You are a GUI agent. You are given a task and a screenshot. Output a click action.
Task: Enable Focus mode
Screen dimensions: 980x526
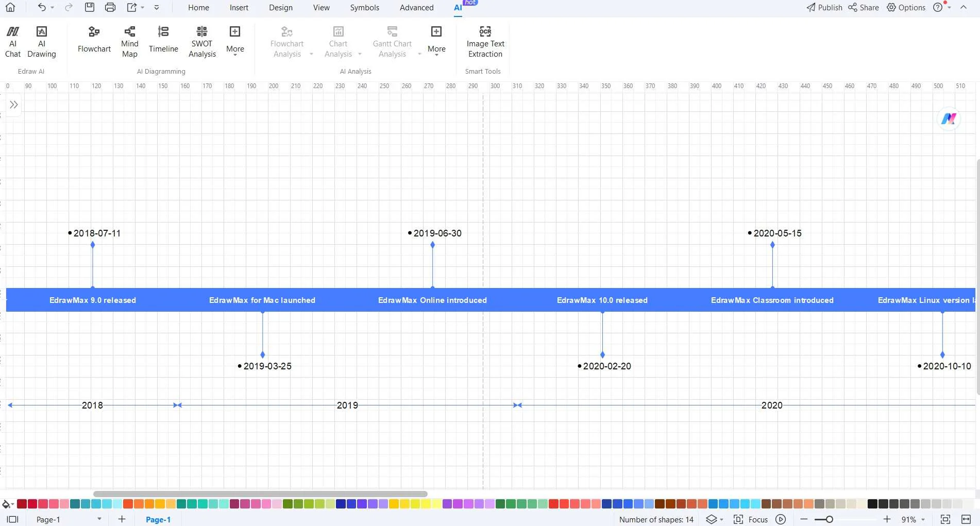[x=751, y=519]
